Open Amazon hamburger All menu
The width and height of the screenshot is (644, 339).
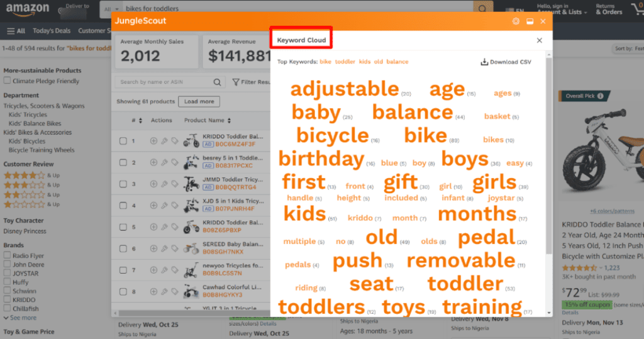(16, 31)
